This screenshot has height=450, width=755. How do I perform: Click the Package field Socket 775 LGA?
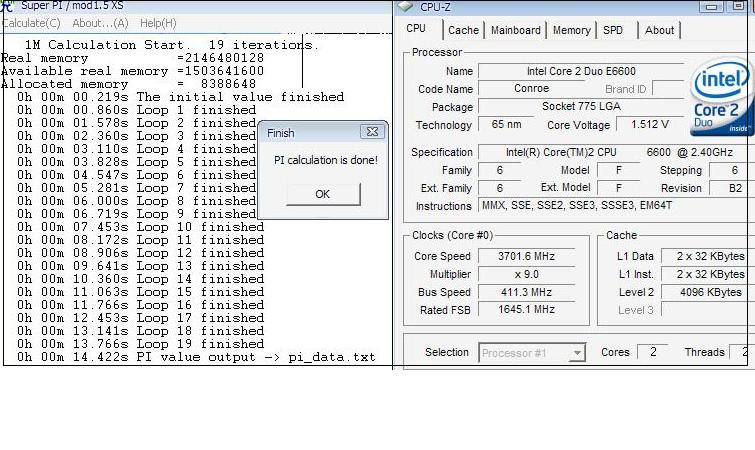581,106
